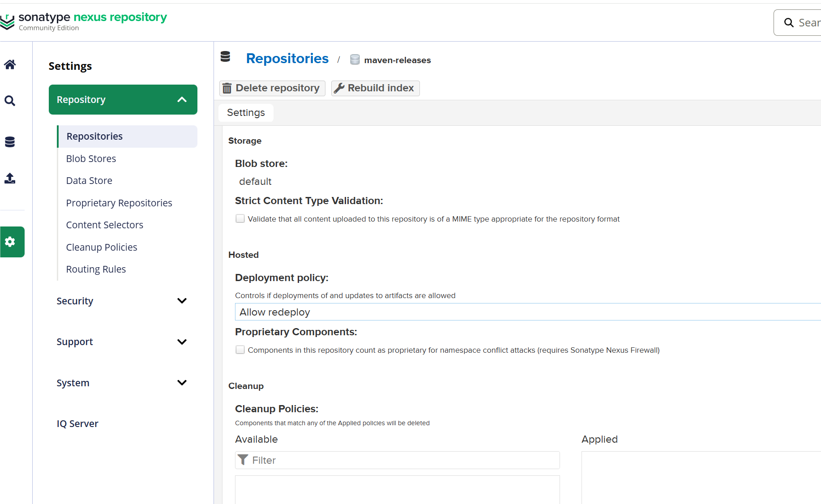Open search via sidebar magnifier icon
The width and height of the screenshot is (821, 504).
coord(10,101)
